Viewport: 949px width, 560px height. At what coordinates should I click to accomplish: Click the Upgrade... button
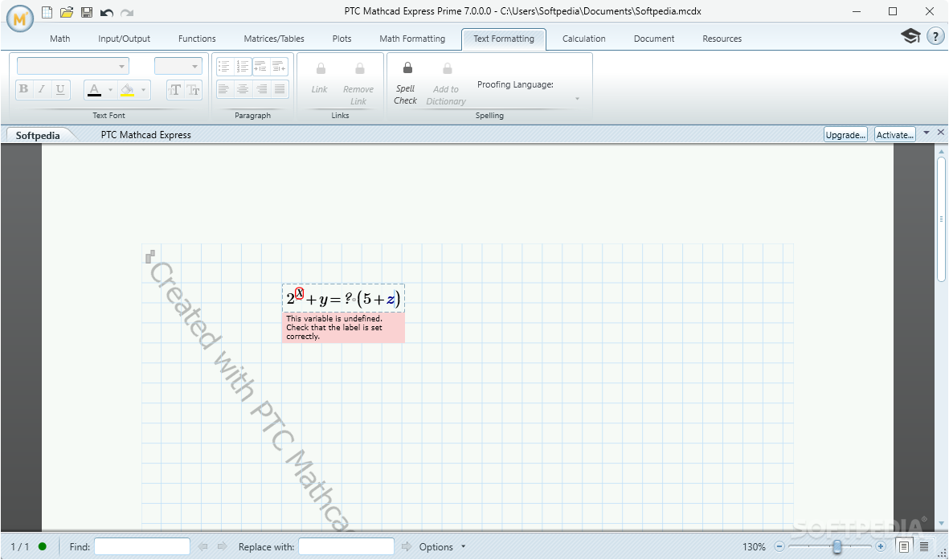point(845,134)
